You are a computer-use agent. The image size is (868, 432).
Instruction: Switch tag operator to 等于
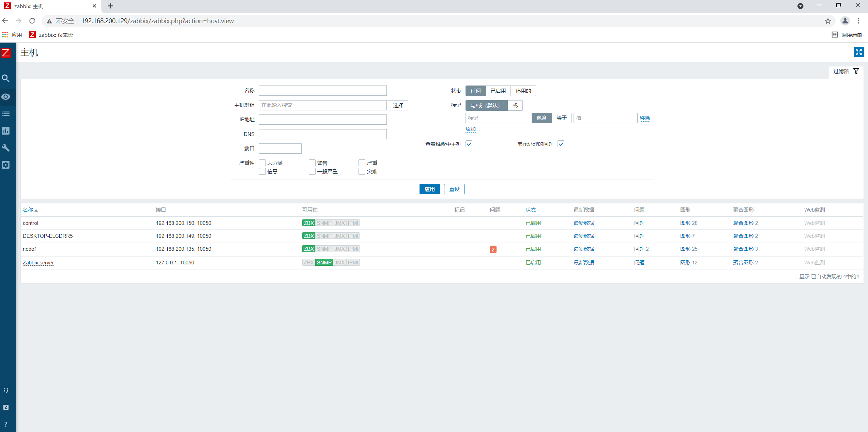pyautogui.click(x=561, y=118)
